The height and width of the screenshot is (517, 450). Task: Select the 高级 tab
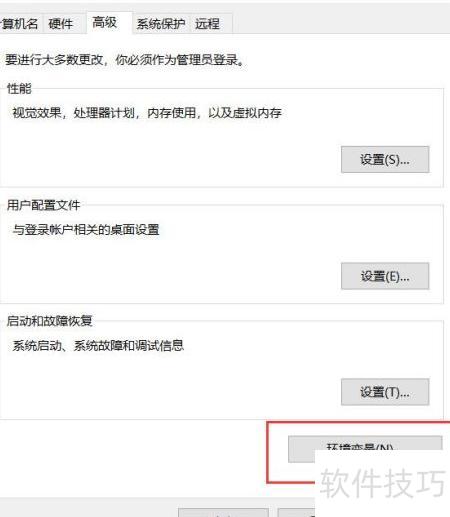point(105,23)
